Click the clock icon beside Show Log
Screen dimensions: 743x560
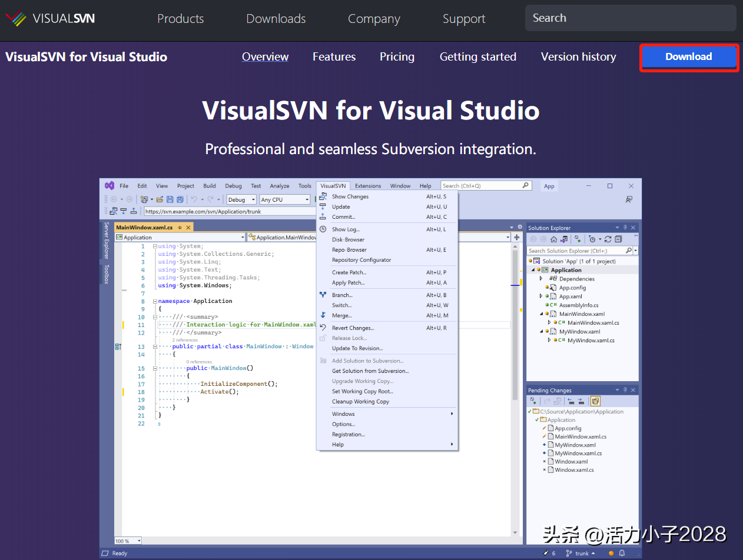point(323,229)
